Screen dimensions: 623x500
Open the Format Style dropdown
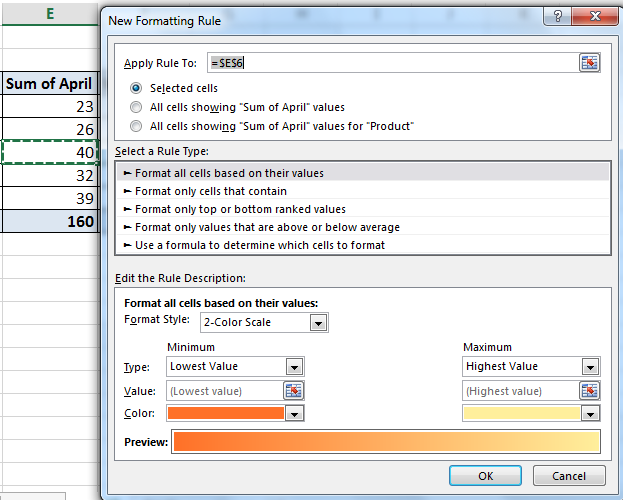tap(318, 323)
